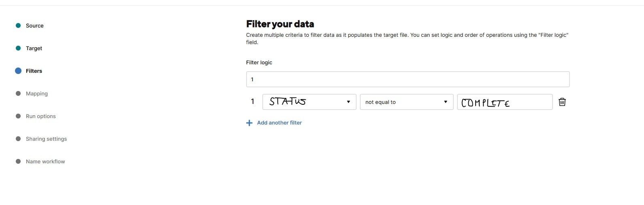Click the plus icon beside Add another filter
The image size is (644, 205).
tap(249, 123)
